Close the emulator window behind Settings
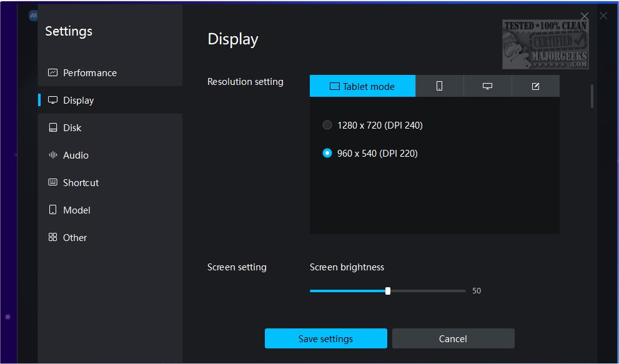 tap(603, 16)
